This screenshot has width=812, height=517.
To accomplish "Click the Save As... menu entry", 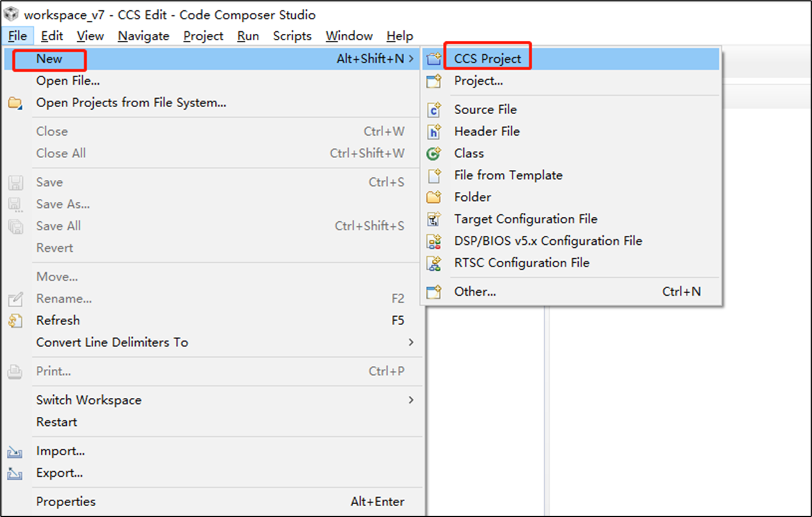I will (213, 204).
